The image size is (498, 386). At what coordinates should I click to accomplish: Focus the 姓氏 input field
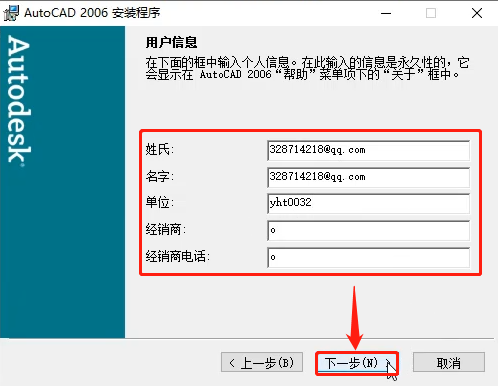[369, 150]
